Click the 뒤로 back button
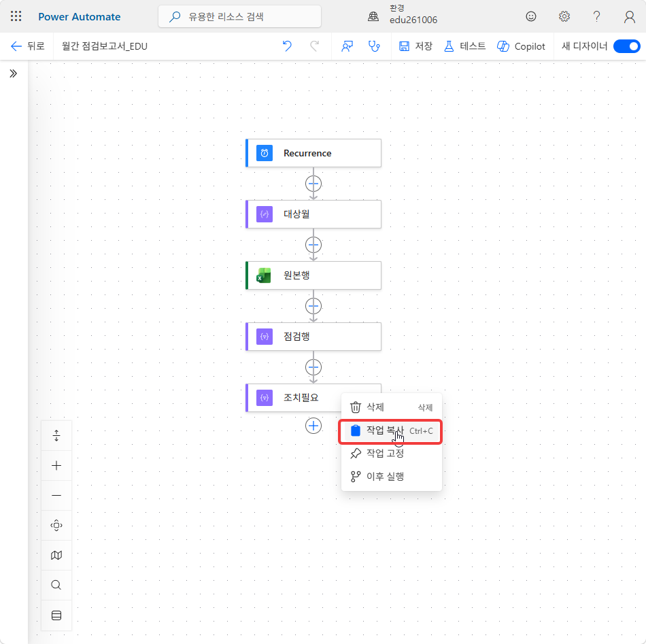The image size is (646, 644). [28, 46]
